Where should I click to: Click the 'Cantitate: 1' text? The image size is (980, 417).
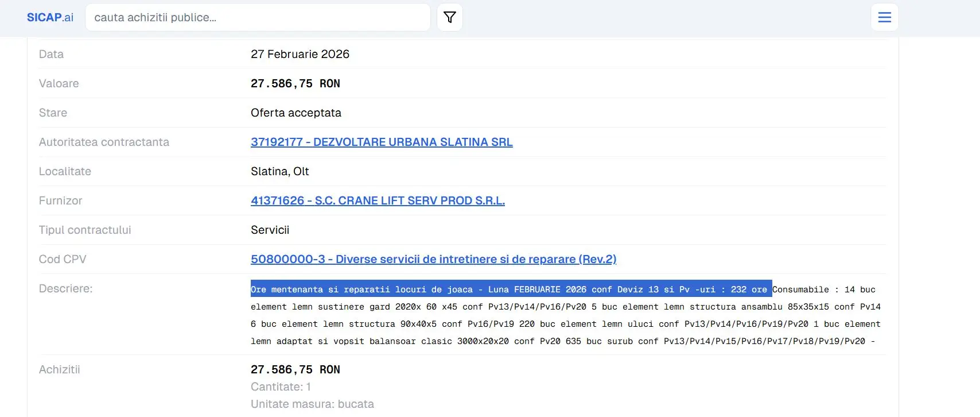click(281, 387)
